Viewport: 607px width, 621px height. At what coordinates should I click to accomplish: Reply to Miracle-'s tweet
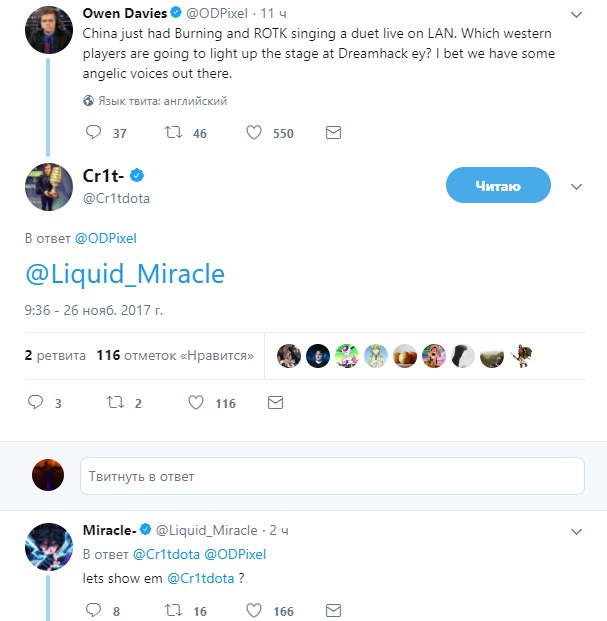(93, 610)
